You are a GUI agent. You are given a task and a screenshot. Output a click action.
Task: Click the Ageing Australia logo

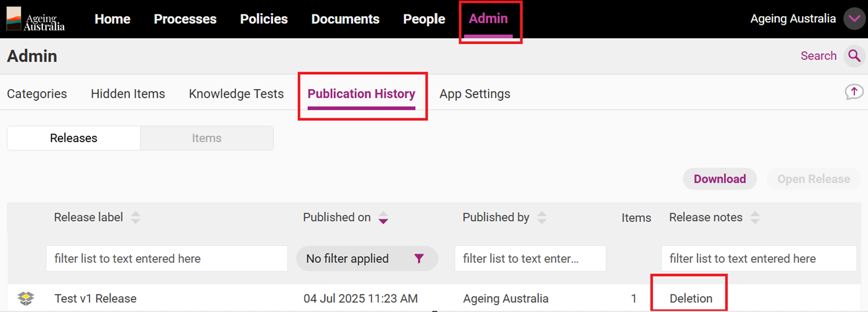point(35,19)
